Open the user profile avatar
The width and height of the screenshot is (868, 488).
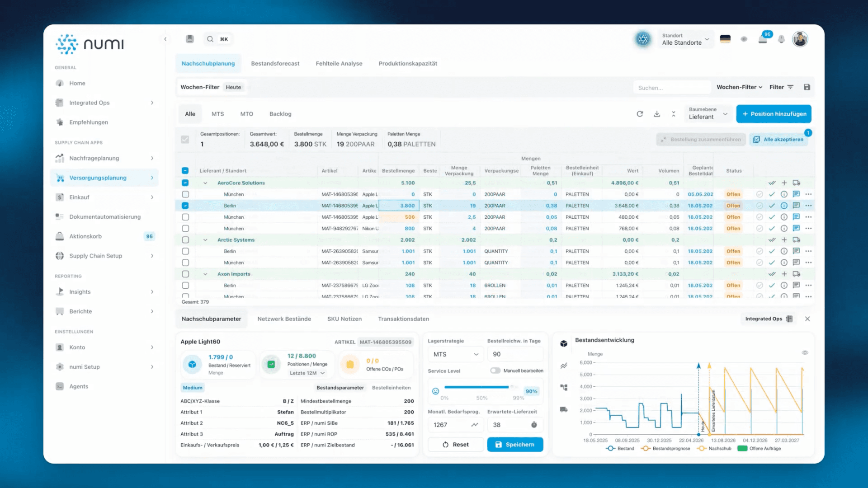pyautogui.click(x=800, y=39)
